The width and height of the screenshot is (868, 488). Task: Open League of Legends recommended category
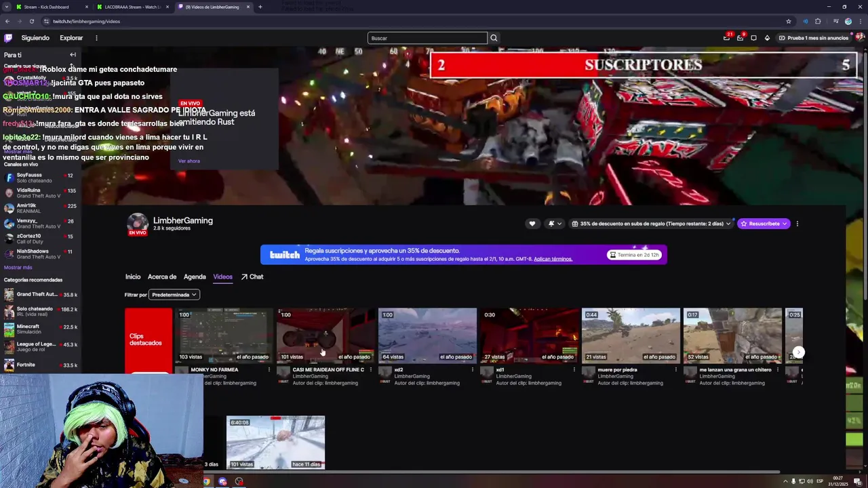pyautogui.click(x=41, y=347)
